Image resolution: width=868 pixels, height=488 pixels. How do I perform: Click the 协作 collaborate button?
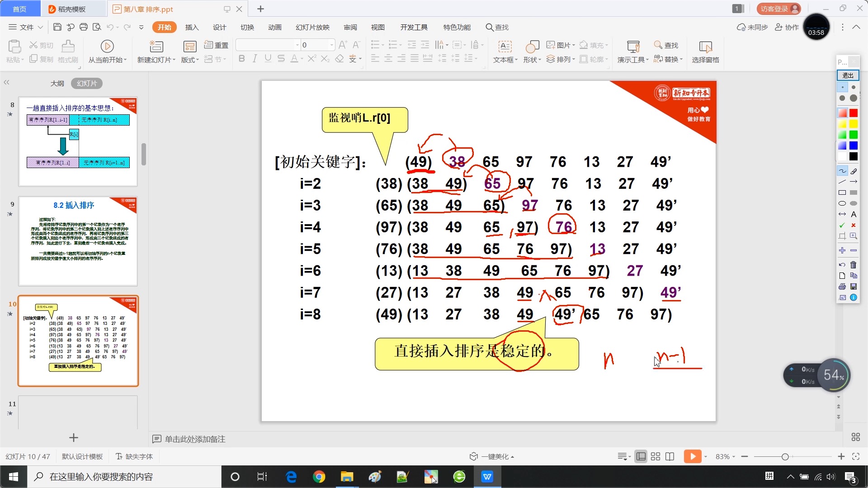tap(787, 27)
